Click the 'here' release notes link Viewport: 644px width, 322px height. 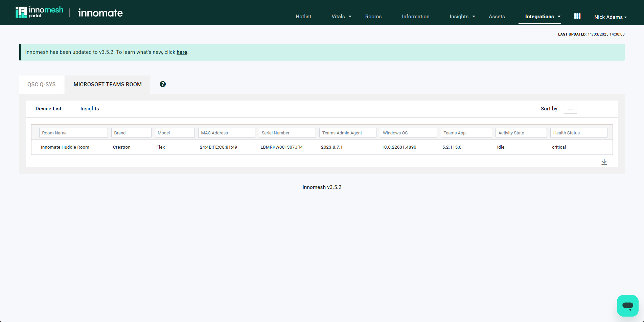[182, 52]
